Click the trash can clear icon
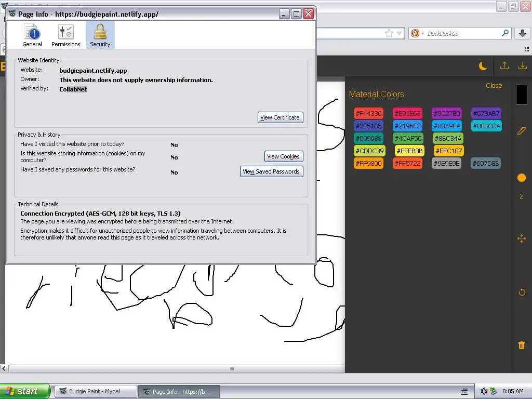532x399 pixels. click(x=522, y=345)
